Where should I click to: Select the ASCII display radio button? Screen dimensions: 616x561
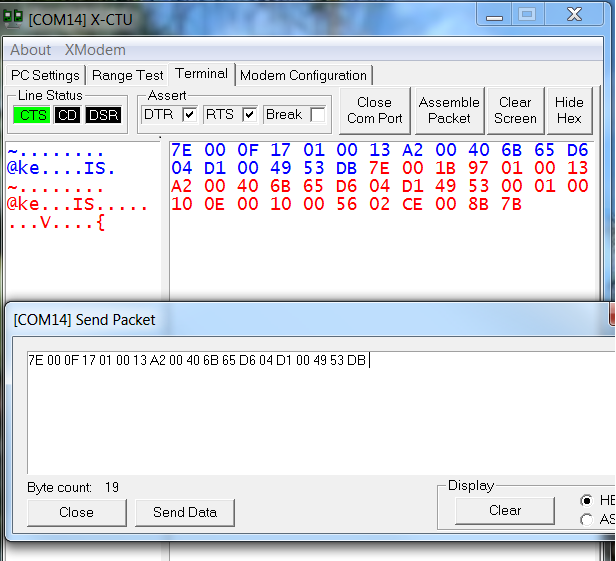point(587,519)
